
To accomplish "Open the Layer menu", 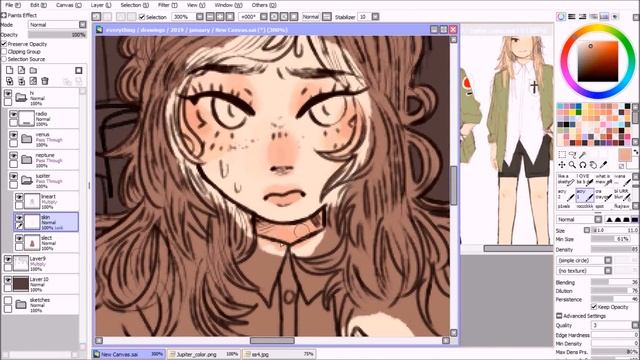I will (x=101, y=5).
